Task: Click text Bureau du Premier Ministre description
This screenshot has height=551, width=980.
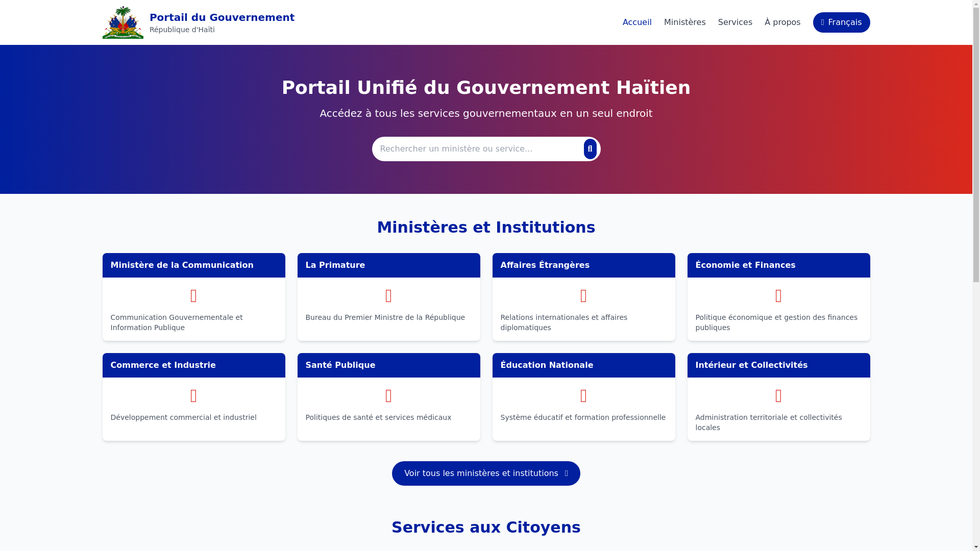Action: click(385, 317)
